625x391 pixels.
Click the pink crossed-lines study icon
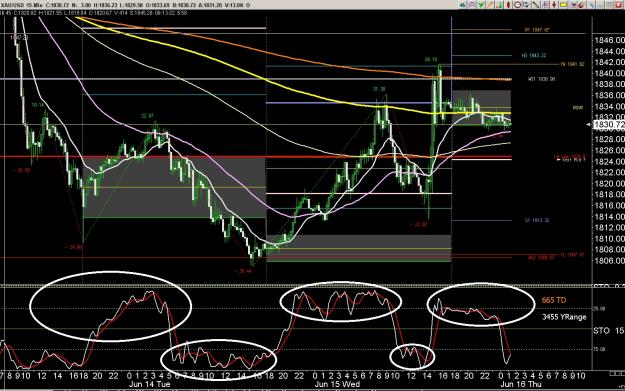(472, 5)
